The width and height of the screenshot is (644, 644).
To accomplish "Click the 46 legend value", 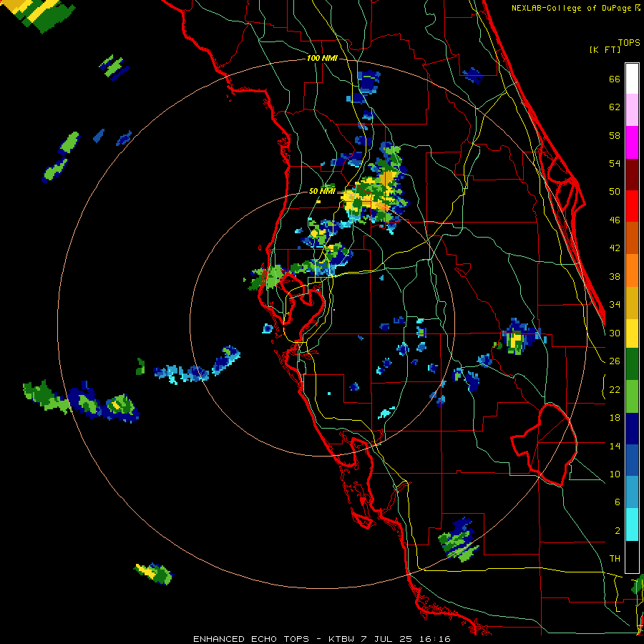I will 615,220.
